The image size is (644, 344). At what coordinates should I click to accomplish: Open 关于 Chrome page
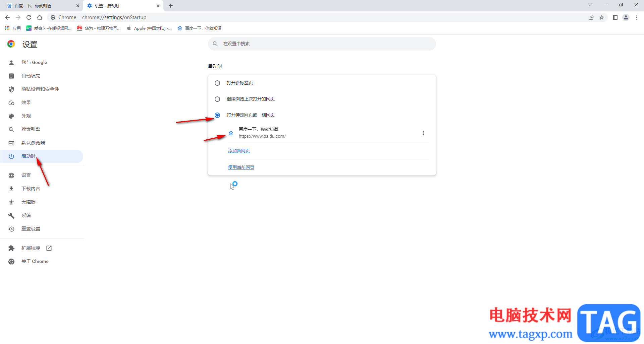click(42, 262)
